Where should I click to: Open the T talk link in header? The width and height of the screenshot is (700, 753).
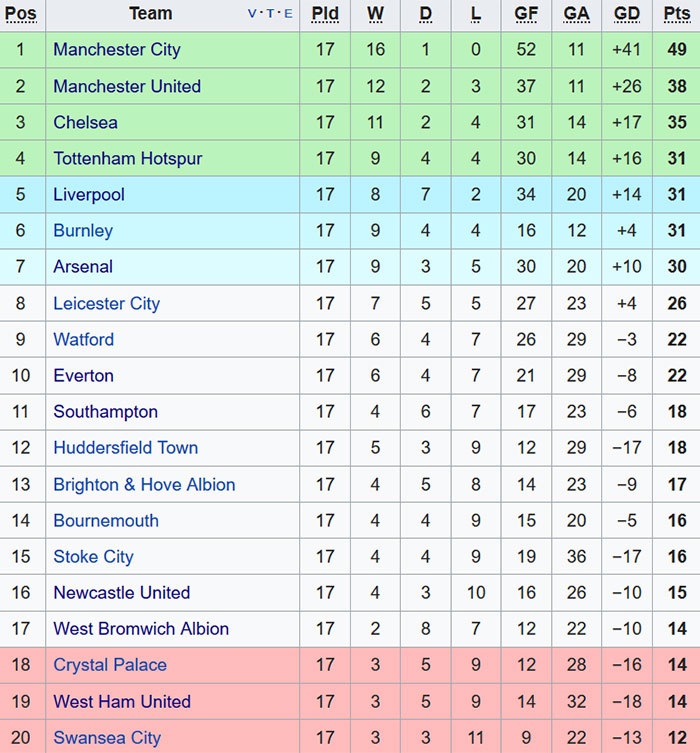pyautogui.click(x=270, y=14)
